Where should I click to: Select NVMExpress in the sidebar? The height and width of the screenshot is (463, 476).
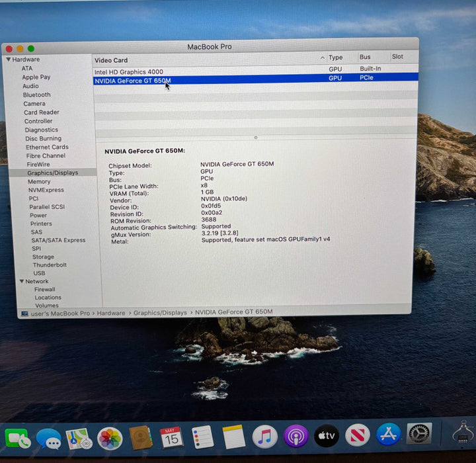coord(46,190)
